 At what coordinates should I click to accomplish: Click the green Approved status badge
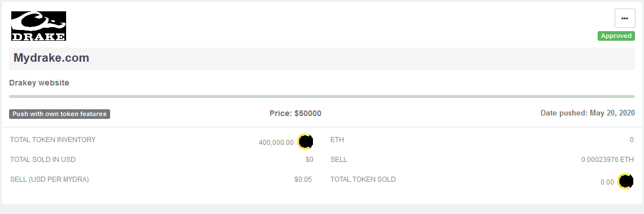coord(616,36)
